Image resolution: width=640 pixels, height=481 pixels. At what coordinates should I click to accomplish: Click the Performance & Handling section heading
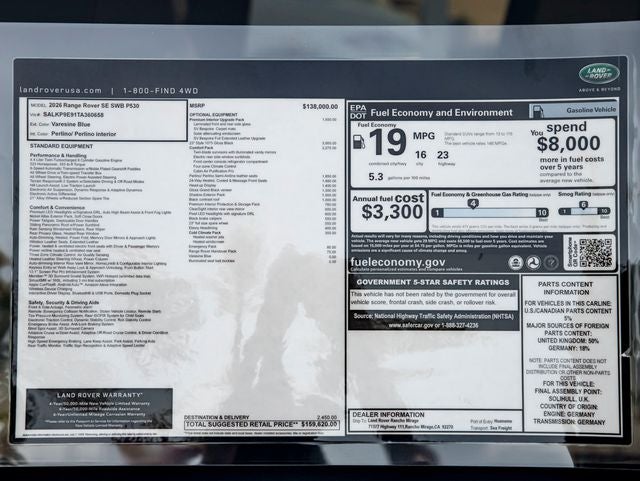[x=58, y=156]
